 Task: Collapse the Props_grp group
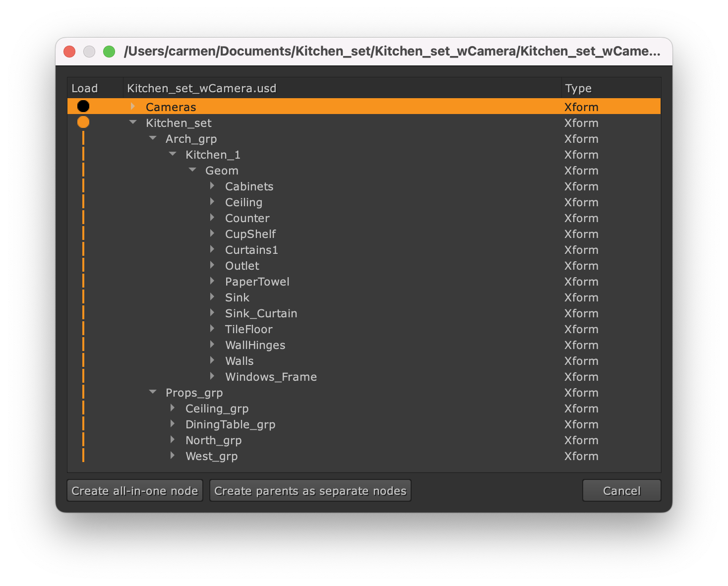[153, 392]
